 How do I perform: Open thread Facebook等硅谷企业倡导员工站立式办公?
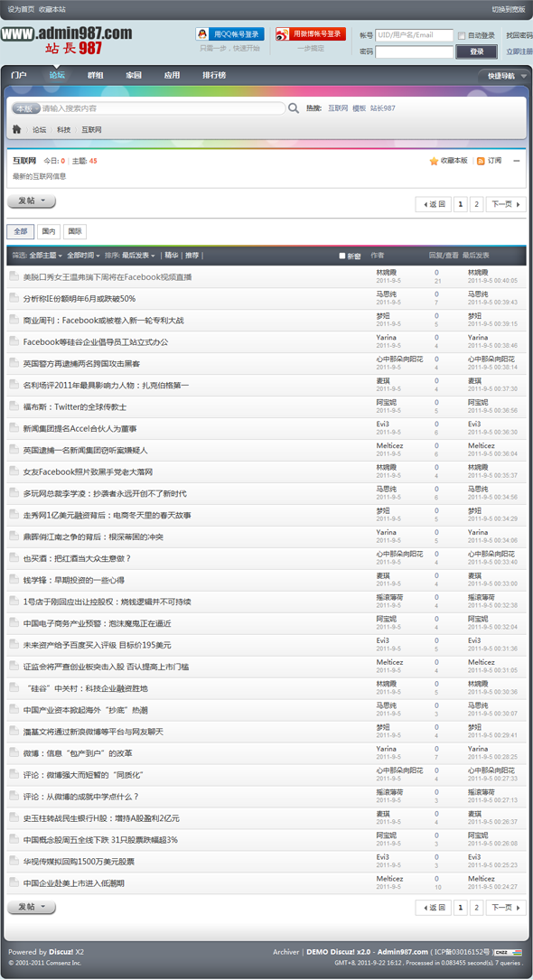96,342
